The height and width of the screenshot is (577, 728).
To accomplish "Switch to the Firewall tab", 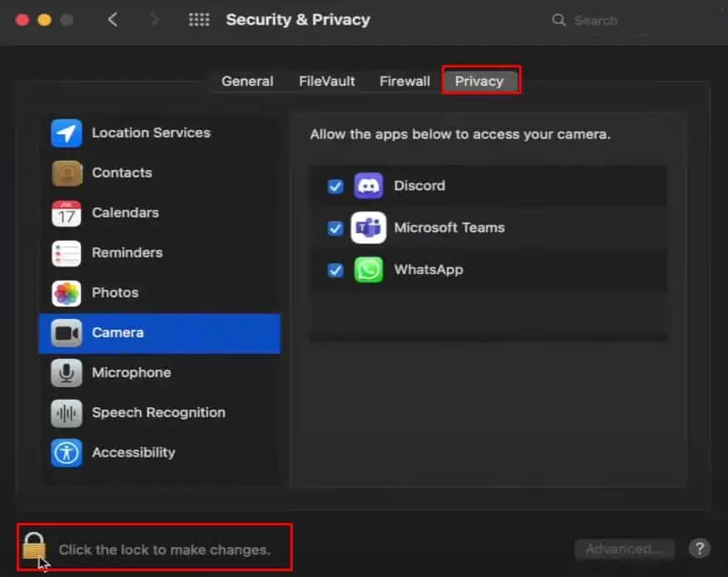I will click(404, 81).
